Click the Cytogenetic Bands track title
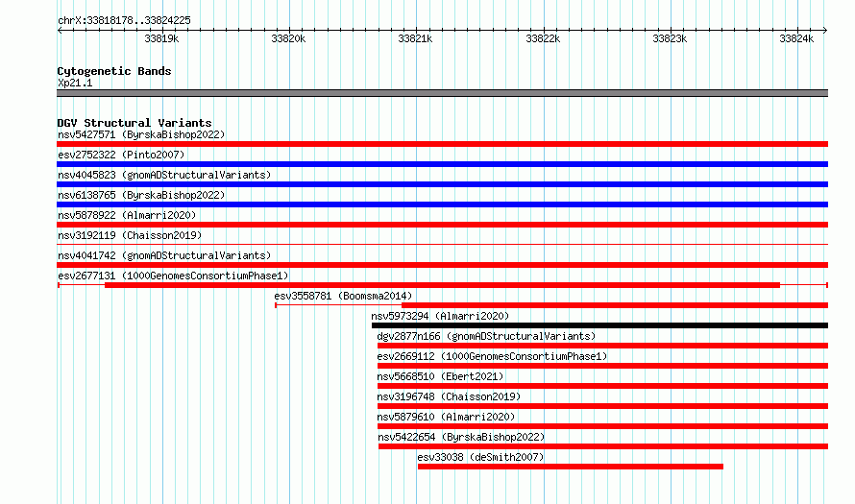The image size is (855, 504). (114, 71)
